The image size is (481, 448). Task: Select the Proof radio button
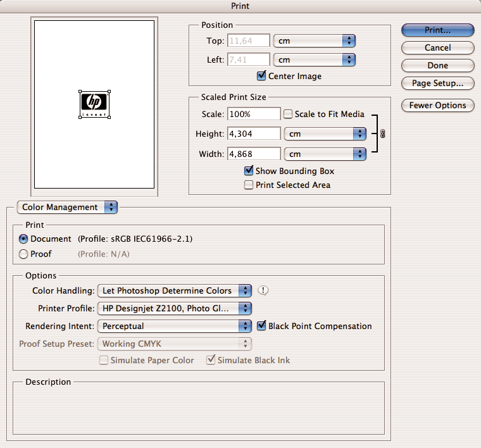coord(23,254)
